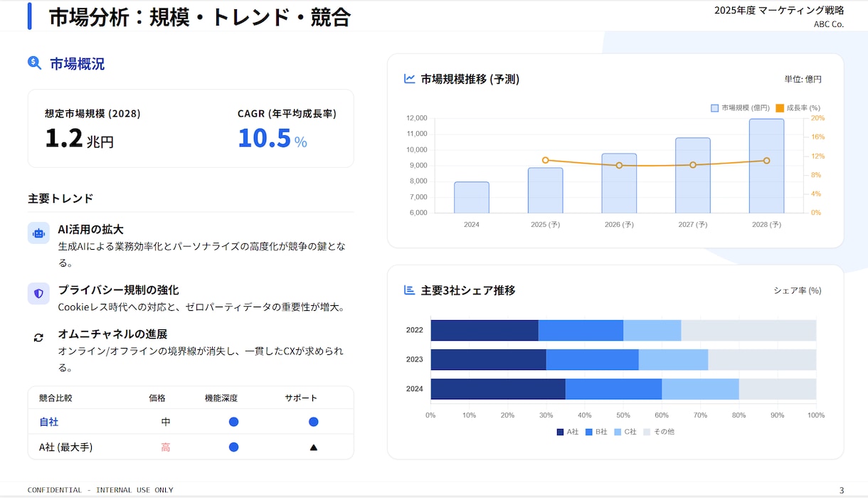868x498 pixels.
Task: Click the オムニチャネルの進展 trend title
Action: [112, 334]
